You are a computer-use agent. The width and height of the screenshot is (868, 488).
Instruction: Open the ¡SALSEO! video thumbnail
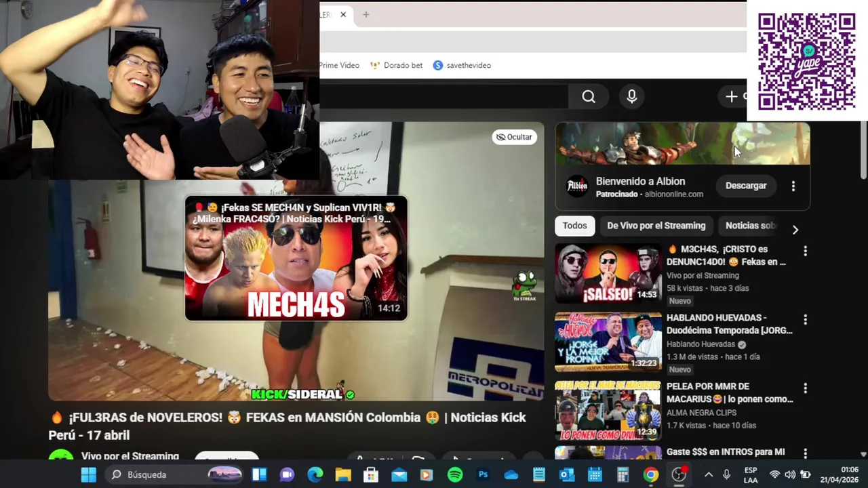click(x=608, y=273)
